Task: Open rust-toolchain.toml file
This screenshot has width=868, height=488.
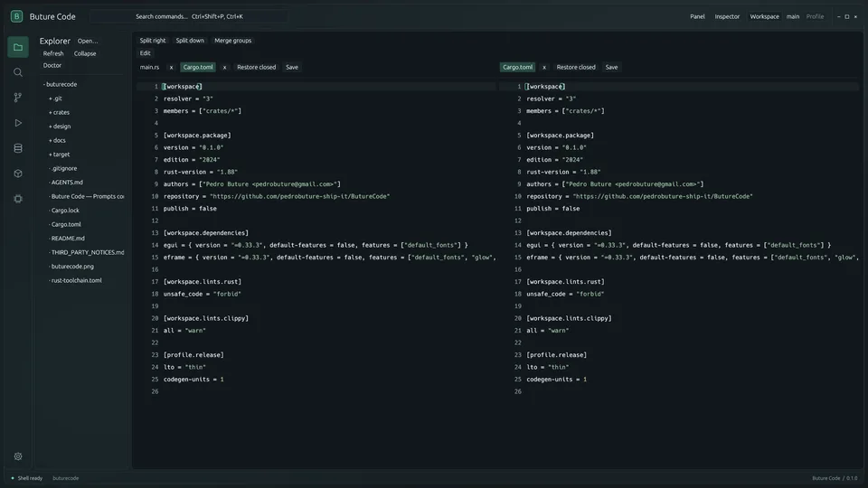Action: click(76, 280)
